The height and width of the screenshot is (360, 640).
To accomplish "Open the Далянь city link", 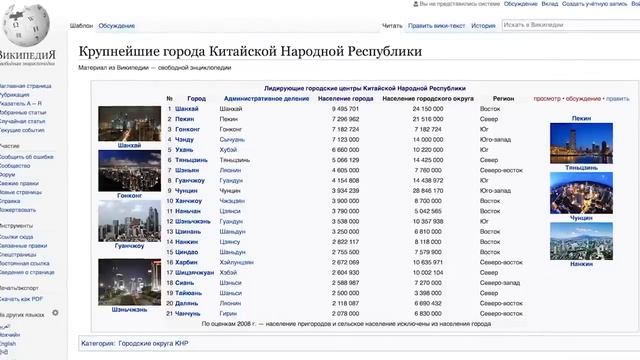I will click(x=187, y=303).
